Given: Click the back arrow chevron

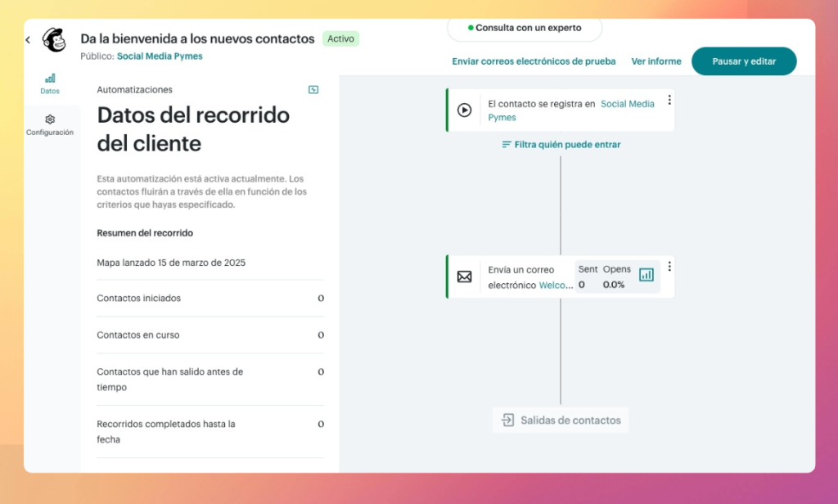Looking at the screenshot, I should point(28,40).
